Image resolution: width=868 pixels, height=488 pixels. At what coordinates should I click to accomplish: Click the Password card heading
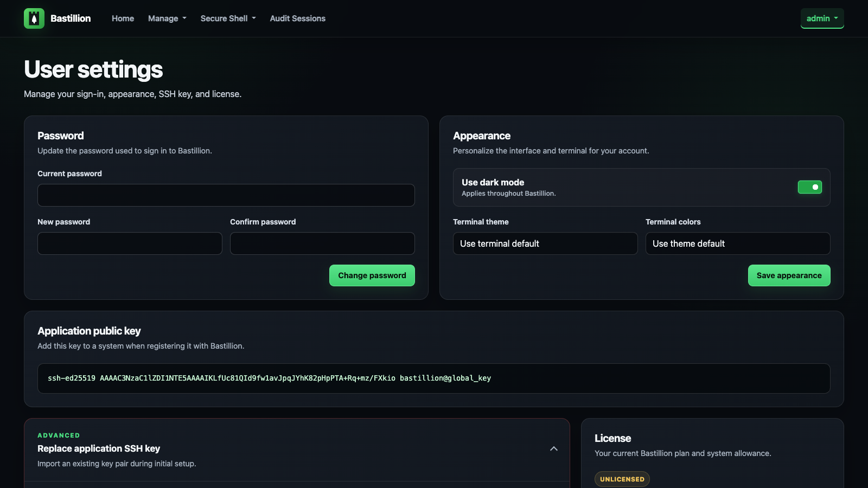pyautogui.click(x=60, y=136)
